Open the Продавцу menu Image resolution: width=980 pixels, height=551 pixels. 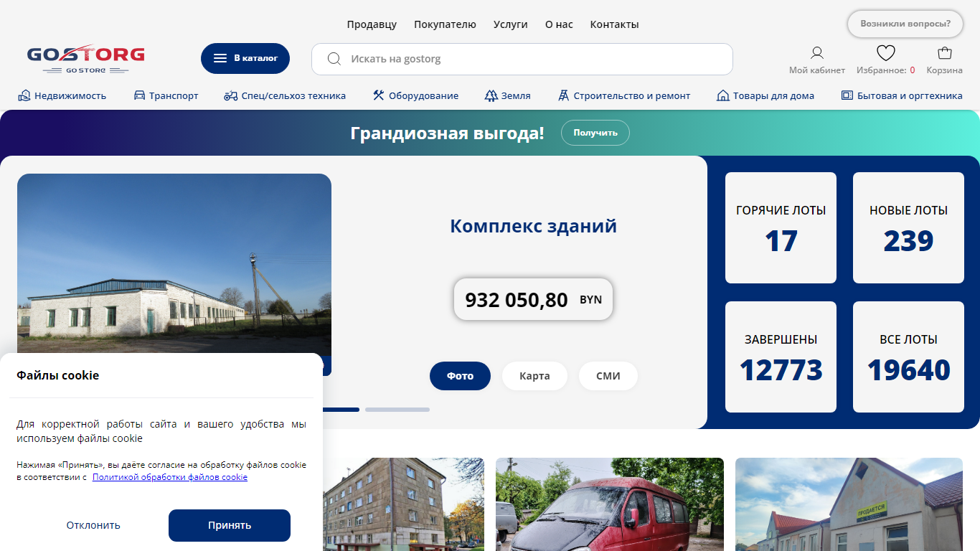[x=372, y=24]
